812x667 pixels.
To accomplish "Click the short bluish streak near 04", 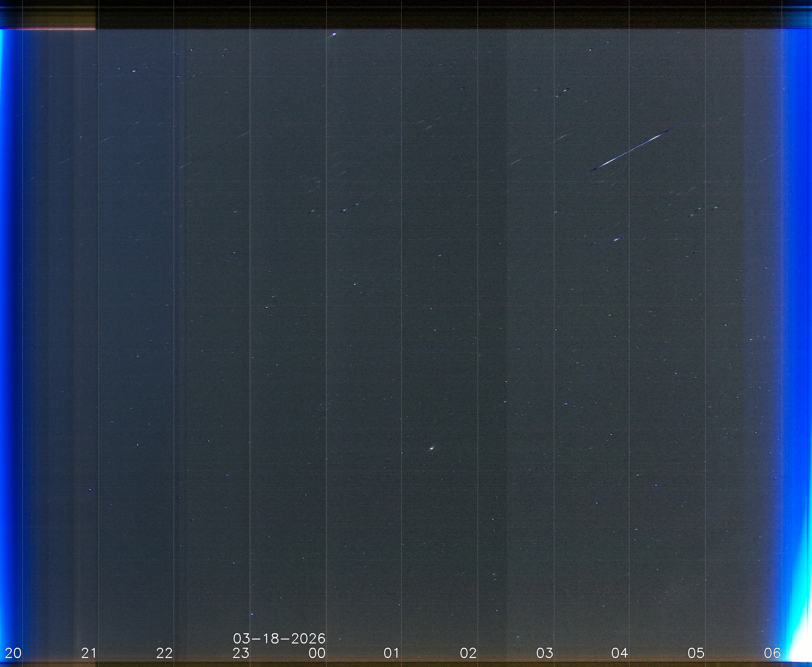I will coord(617,239).
